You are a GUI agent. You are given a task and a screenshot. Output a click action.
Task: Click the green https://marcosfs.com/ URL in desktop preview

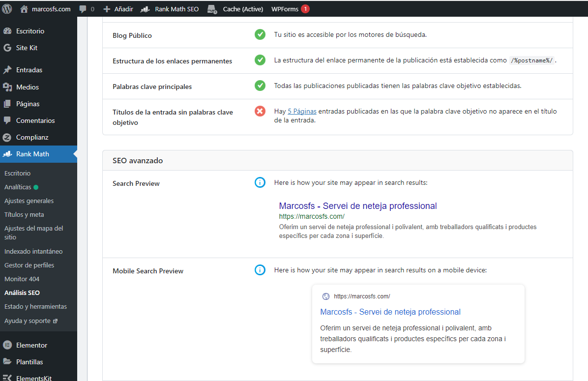pos(312,216)
